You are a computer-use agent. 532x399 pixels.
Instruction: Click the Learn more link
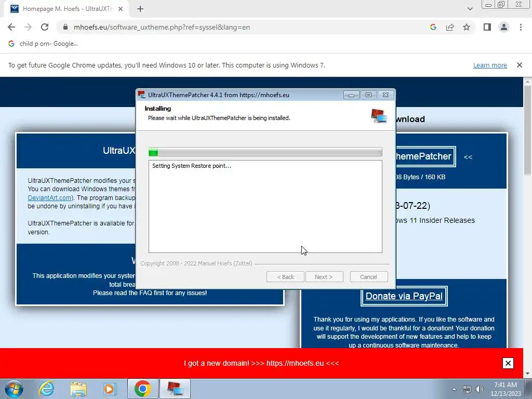pyautogui.click(x=490, y=65)
